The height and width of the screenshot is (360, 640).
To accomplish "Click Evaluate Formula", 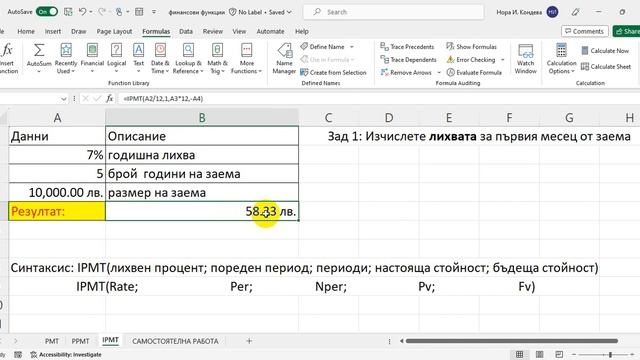I will [x=474, y=72].
